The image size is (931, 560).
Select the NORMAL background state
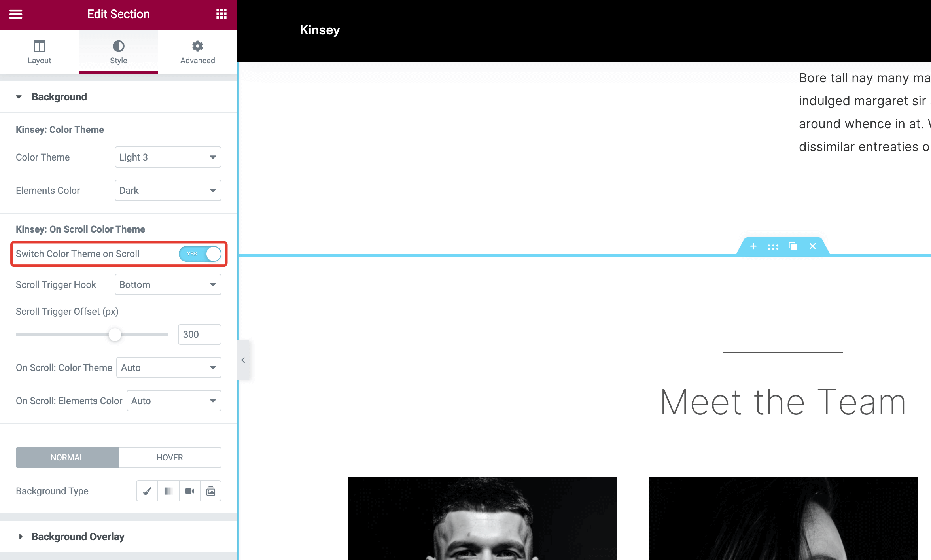(67, 458)
